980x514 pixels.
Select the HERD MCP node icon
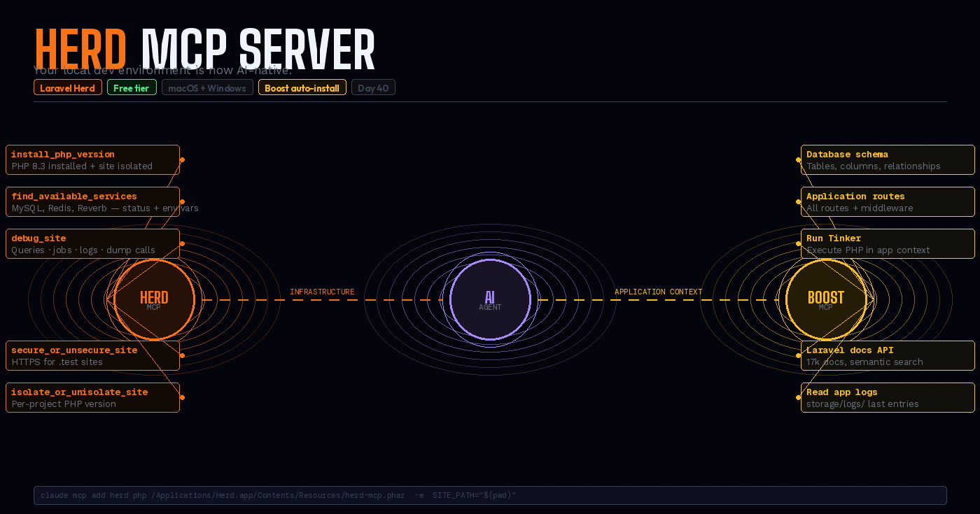(x=153, y=299)
